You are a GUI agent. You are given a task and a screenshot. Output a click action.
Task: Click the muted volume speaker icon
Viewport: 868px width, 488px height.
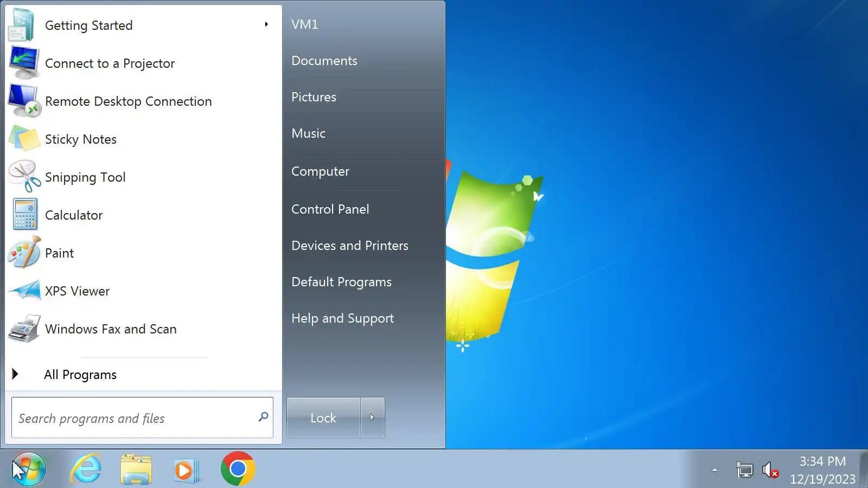(770, 470)
